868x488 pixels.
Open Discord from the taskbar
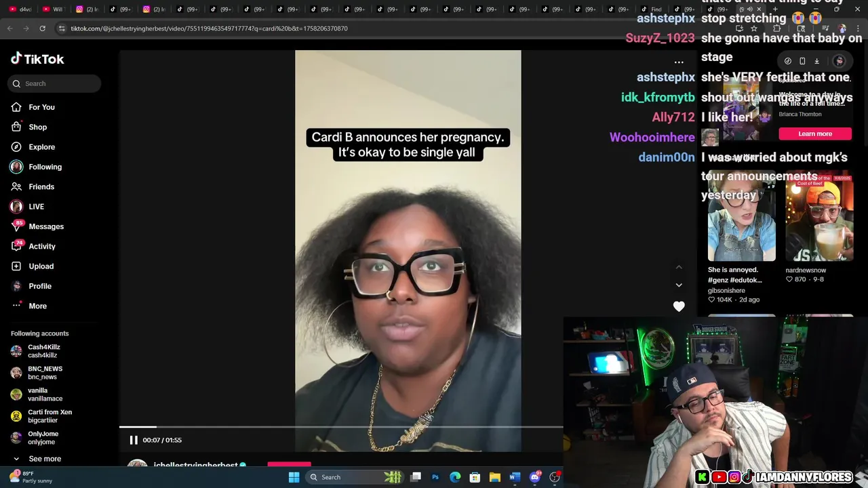pos(535,477)
